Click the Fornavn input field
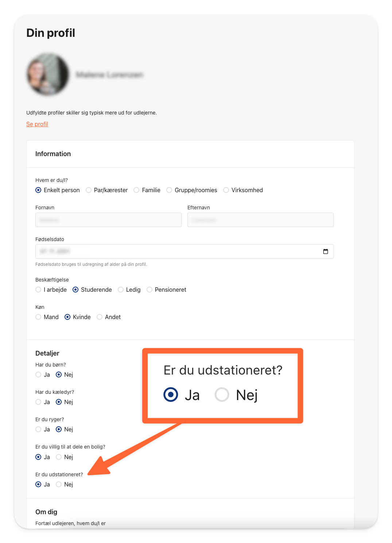Screen dimensions: 392x543 pos(108,220)
